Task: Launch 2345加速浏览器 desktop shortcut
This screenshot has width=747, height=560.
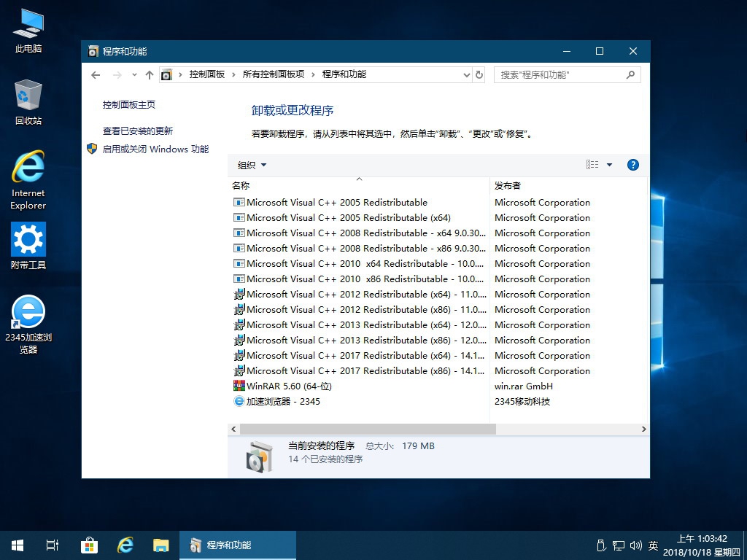Action: click(28, 324)
